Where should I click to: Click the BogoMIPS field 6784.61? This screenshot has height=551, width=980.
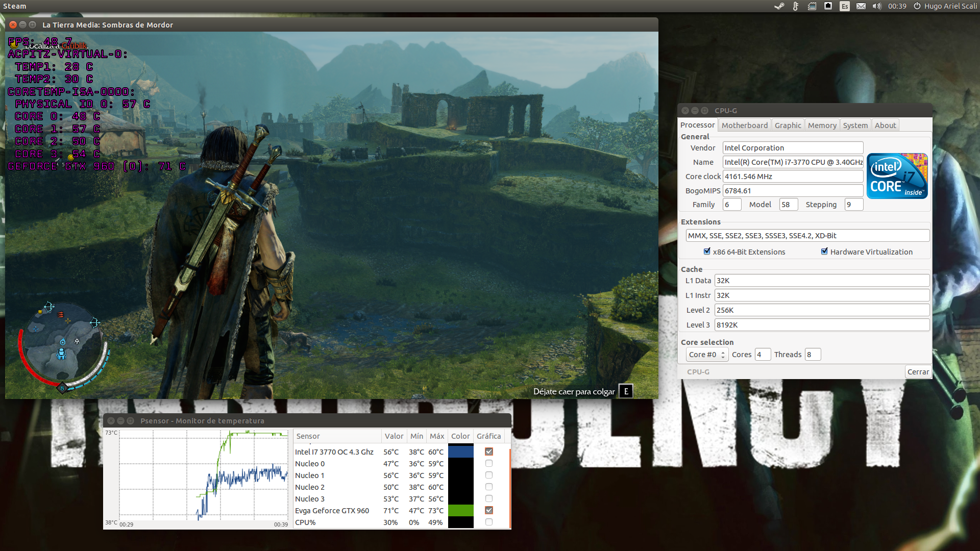(x=793, y=191)
